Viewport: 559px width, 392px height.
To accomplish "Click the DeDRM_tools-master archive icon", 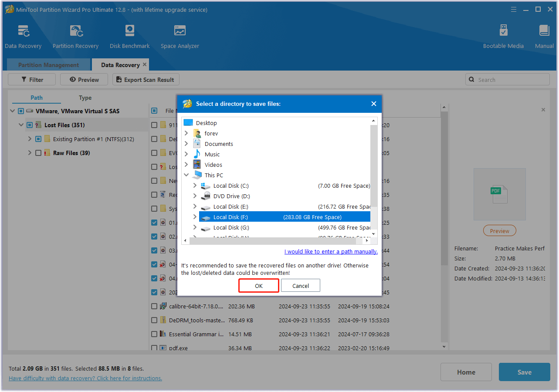I will [163, 320].
